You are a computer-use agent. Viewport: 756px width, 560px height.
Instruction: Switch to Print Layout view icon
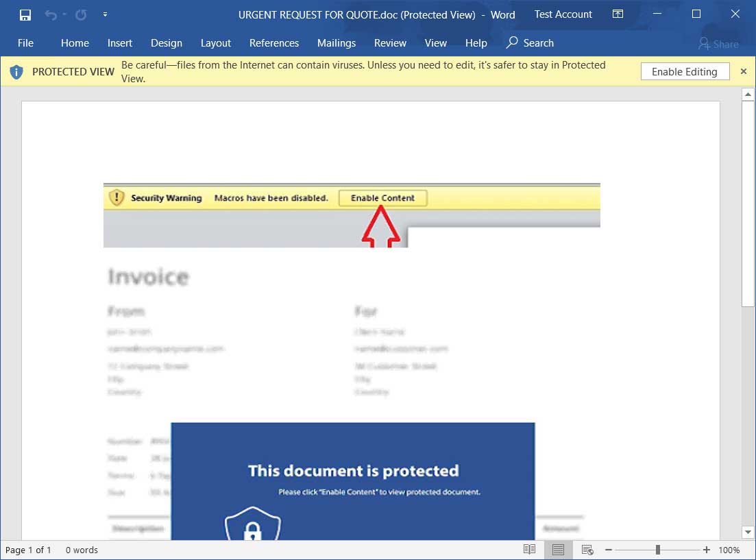[x=558, y=550]
